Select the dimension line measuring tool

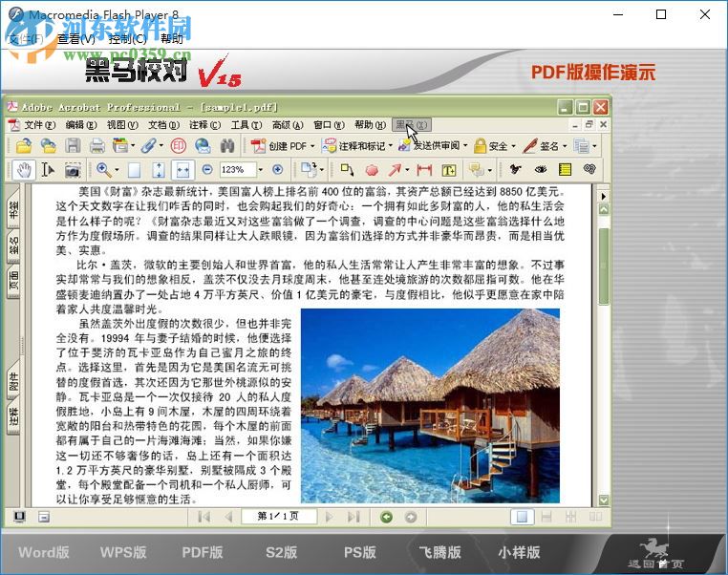[x=424, y=170]
